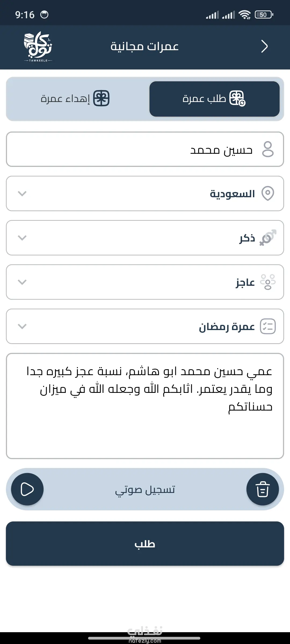Tap the person icon in name field
Image resolution: width=290 pixels, height=644 pixels.
tap(268, 149)
